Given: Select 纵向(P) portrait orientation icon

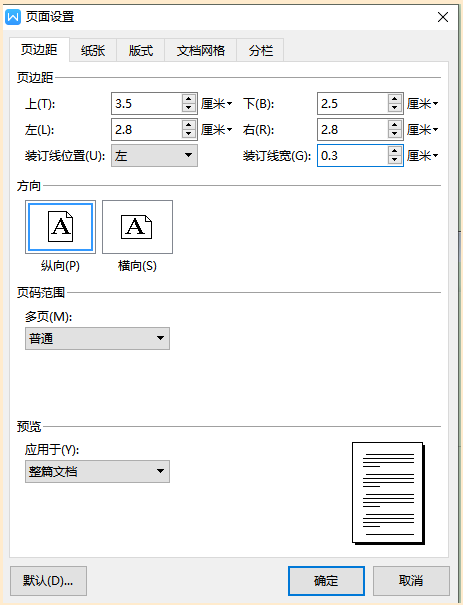Looking at the screenshot, I should pos(61,227).
